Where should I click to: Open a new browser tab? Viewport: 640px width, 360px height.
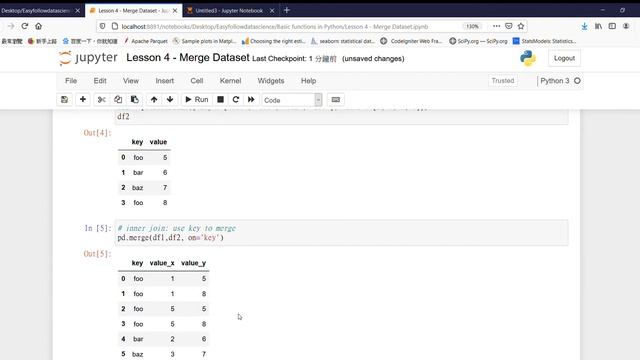[x=287, y=10]
